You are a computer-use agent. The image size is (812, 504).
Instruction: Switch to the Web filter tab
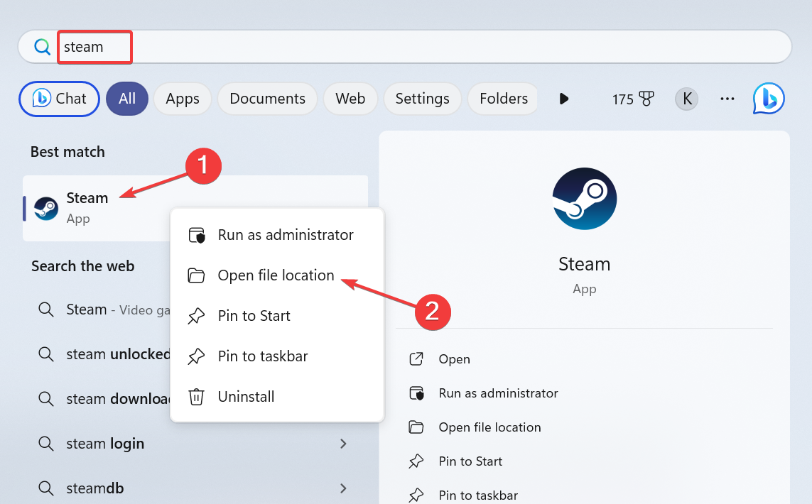point(350,99)
